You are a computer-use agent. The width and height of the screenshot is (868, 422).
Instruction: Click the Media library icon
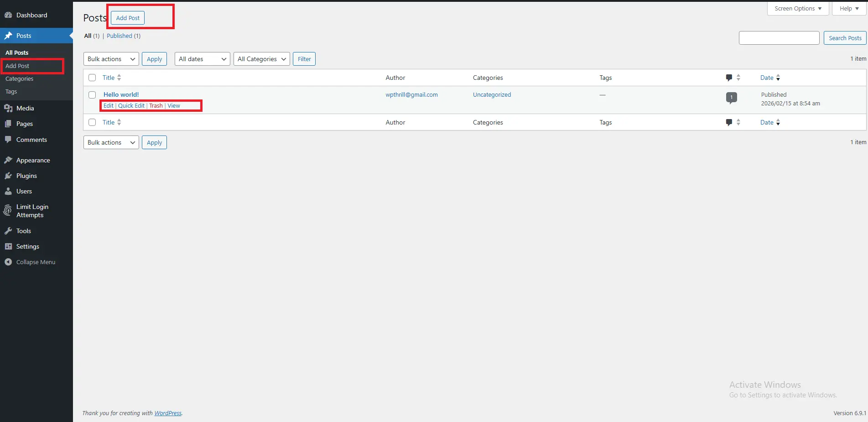pos(8,108)
